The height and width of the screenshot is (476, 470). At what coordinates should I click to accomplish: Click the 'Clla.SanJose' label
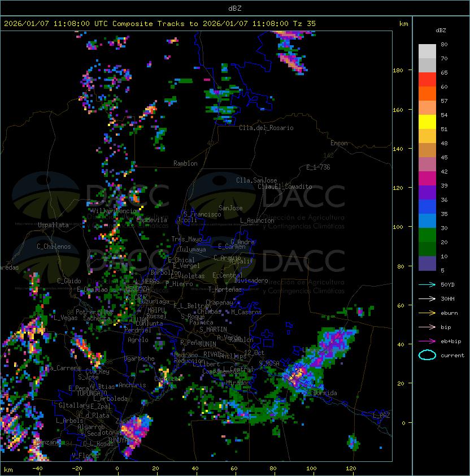256,180
